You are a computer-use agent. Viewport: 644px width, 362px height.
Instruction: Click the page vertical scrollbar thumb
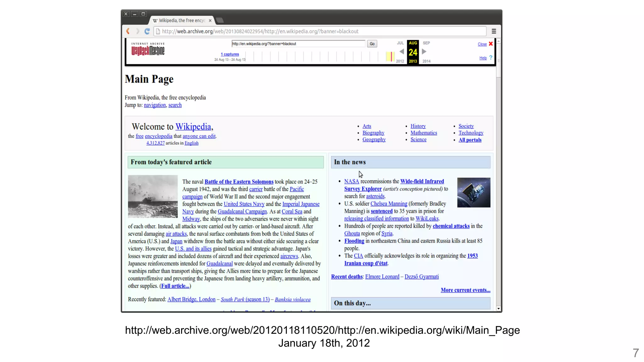tap(498, 60)
